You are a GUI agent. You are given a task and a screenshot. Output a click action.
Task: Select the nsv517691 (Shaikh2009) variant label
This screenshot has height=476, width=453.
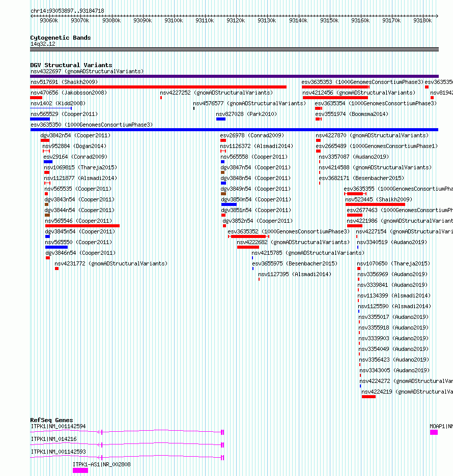click(x=64, y=82)
